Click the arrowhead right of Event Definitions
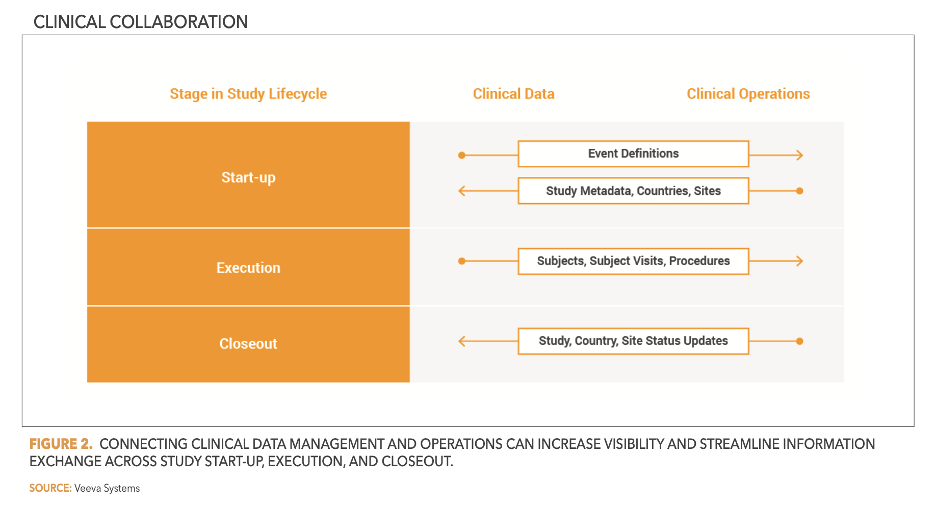Screen dimensions: 936x506 point(798,155)
